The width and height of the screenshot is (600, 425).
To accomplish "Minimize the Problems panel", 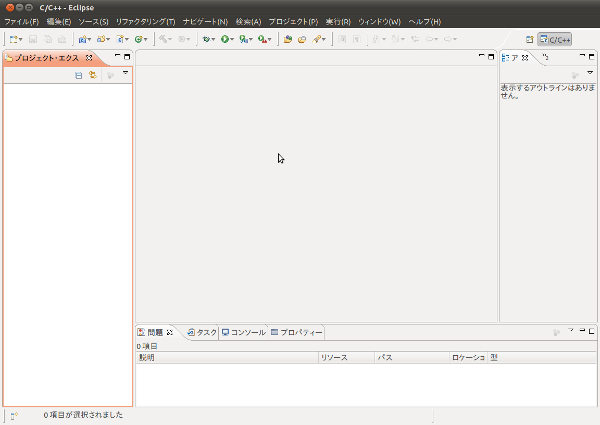I will [582, 331].
